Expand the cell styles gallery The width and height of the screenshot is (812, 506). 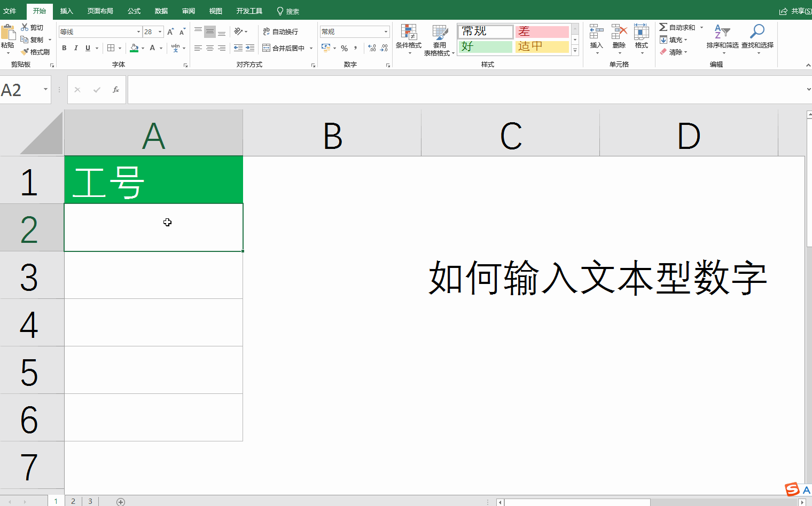575,51
